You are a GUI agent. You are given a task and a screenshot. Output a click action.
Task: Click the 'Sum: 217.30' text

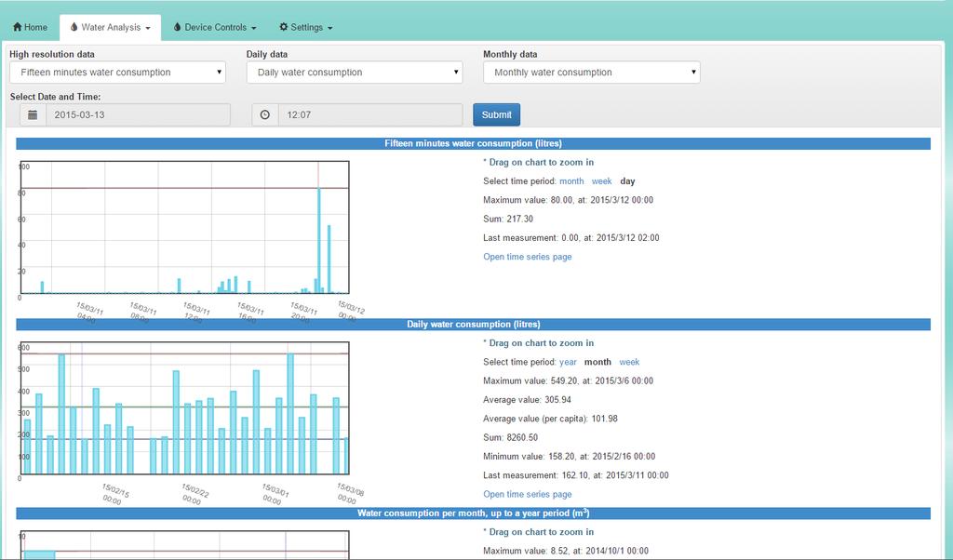pyautogui.click(x=508, y=219)
